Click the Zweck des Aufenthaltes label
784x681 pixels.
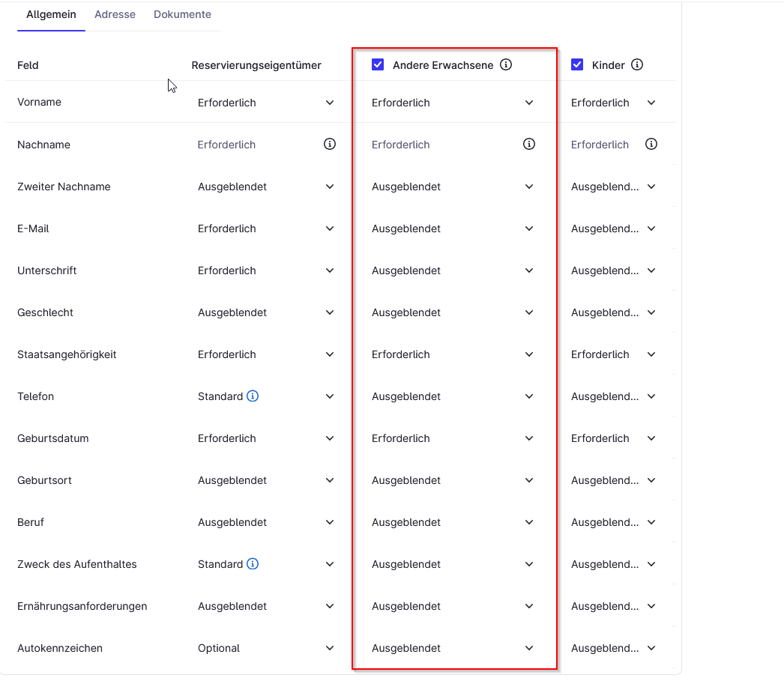[x=77, y=565]
